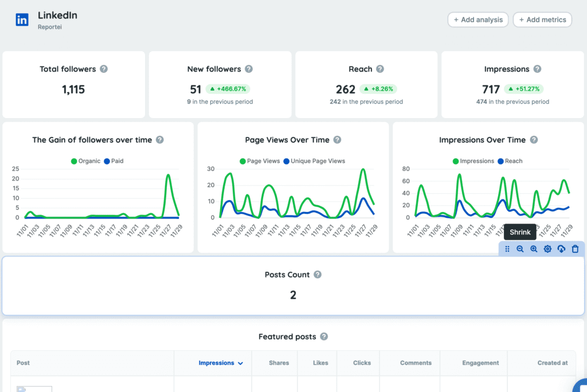Toggle Unique Page Views in the chart legend
The width and height of the screenshot is (587, 392).
click(x=314, y=161)
